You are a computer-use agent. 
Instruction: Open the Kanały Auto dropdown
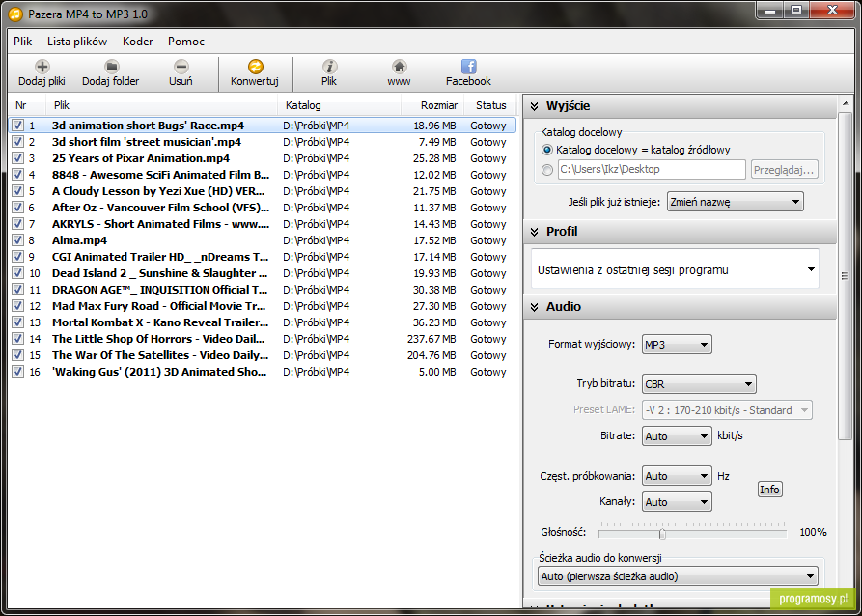pos(677,502)
